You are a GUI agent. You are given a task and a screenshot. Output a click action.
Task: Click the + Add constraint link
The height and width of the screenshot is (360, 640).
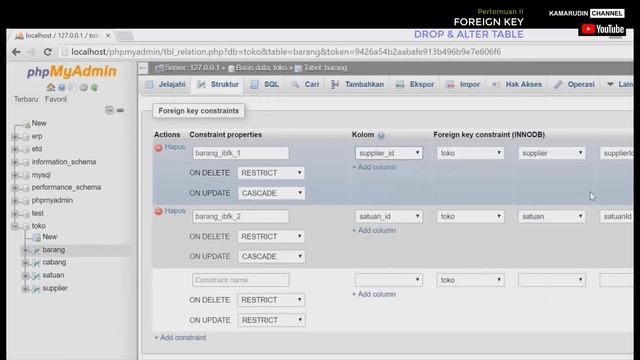180,338
